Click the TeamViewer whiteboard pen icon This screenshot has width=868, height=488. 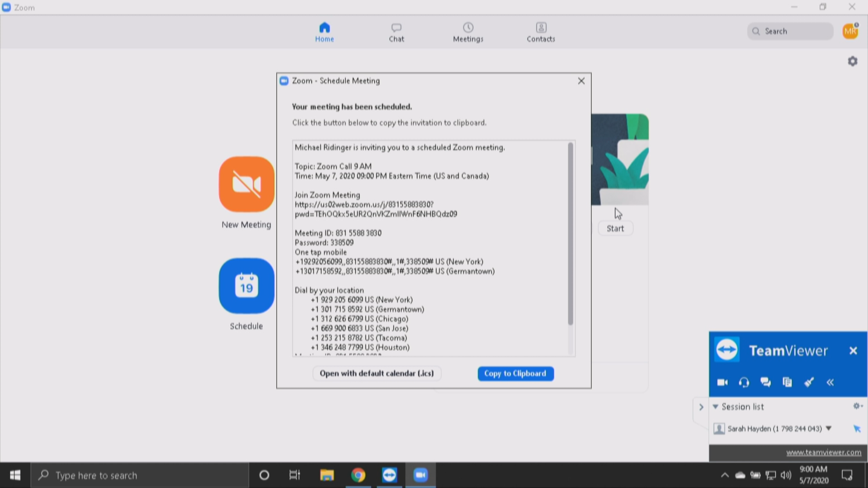pos(809,382)
